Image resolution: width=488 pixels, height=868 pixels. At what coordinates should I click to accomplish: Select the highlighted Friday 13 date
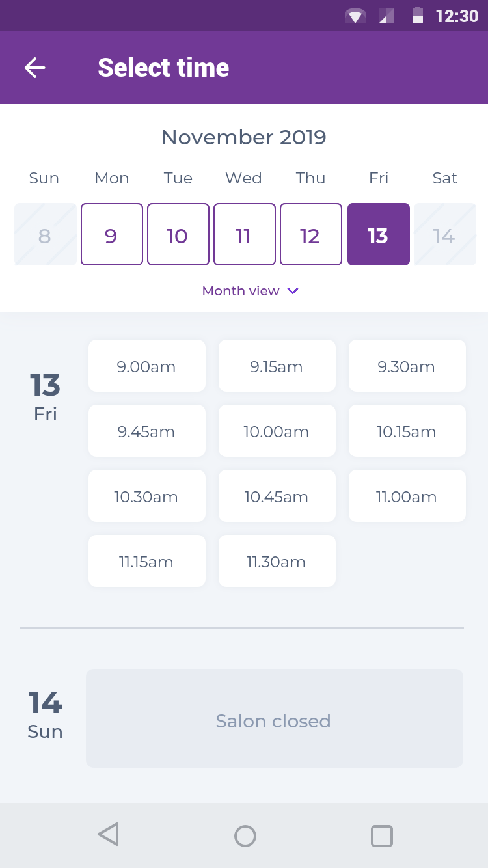point(379,234)
